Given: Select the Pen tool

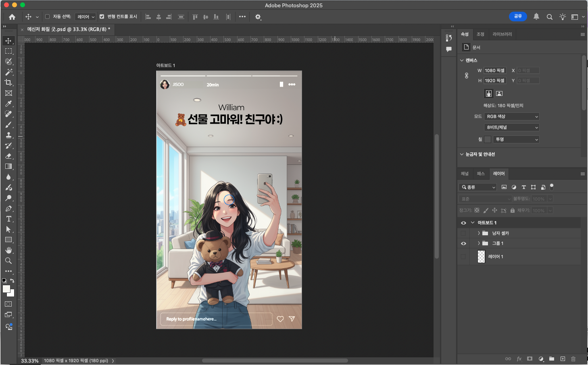Looking at the screenshot, I should 8,208.
